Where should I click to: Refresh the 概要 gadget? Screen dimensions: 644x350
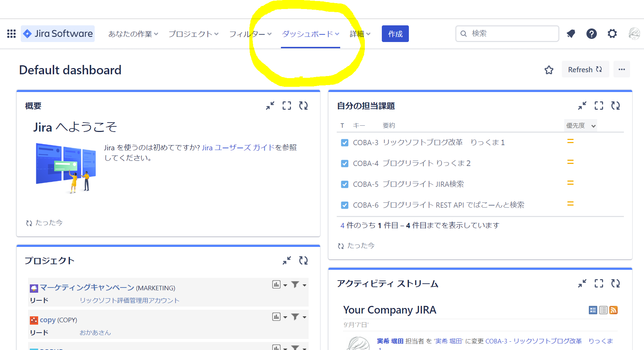(303, 106)
